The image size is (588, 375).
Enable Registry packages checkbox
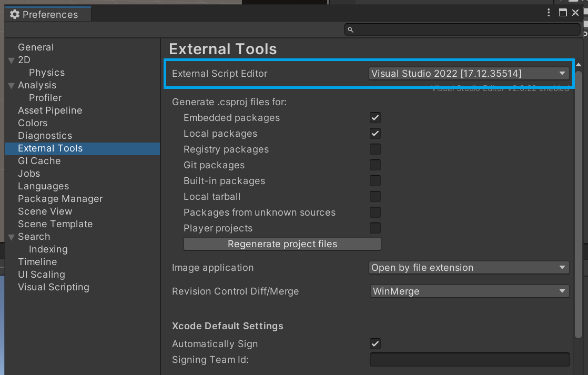point(375,149)
